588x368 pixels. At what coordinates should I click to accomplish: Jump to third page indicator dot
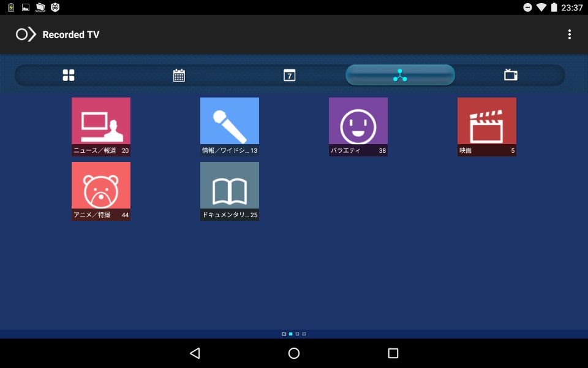pos(298,334)
